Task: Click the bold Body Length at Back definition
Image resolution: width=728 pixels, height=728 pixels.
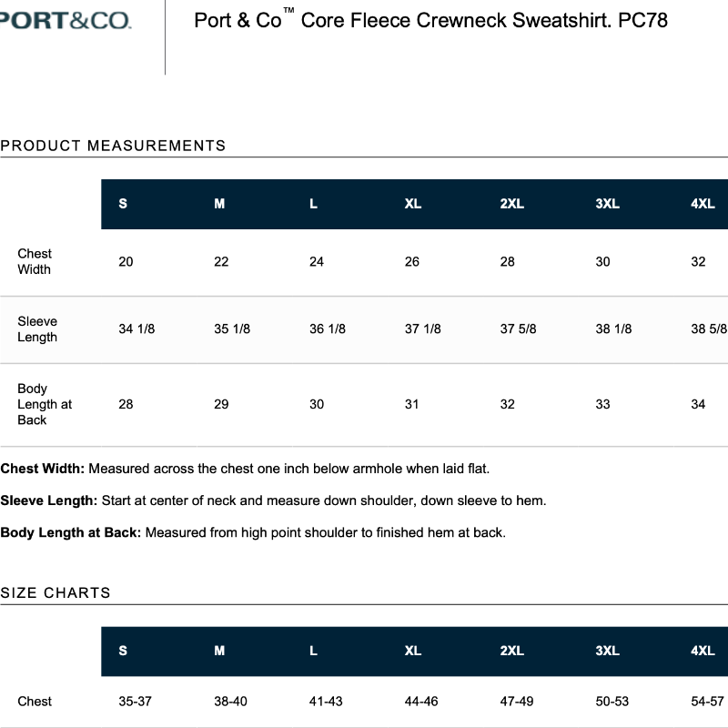Action: tap(70, 532)
